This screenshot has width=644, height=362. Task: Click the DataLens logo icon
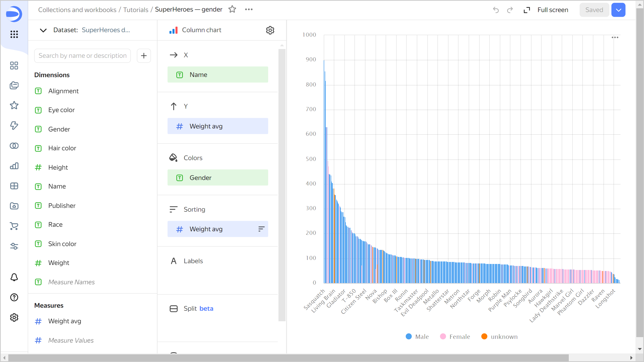click(14, 14)
